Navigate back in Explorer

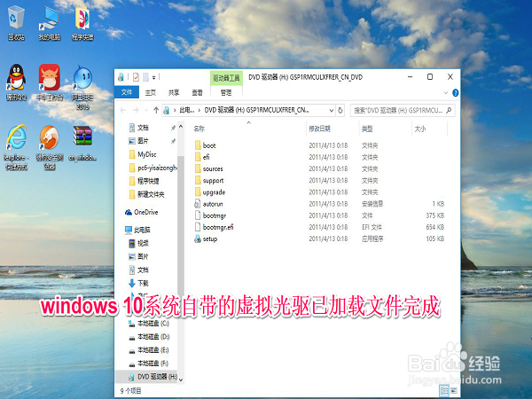(x=123, y=110)
